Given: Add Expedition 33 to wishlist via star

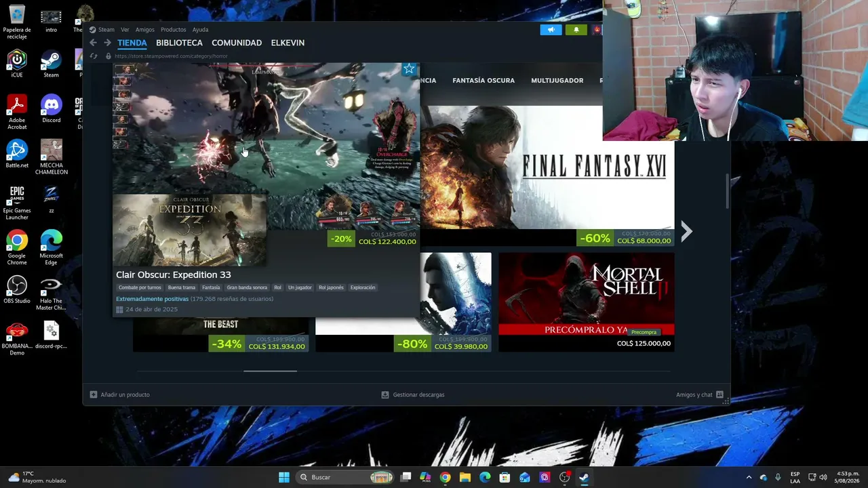Looking at the screenshot, I should coord(409,69).
